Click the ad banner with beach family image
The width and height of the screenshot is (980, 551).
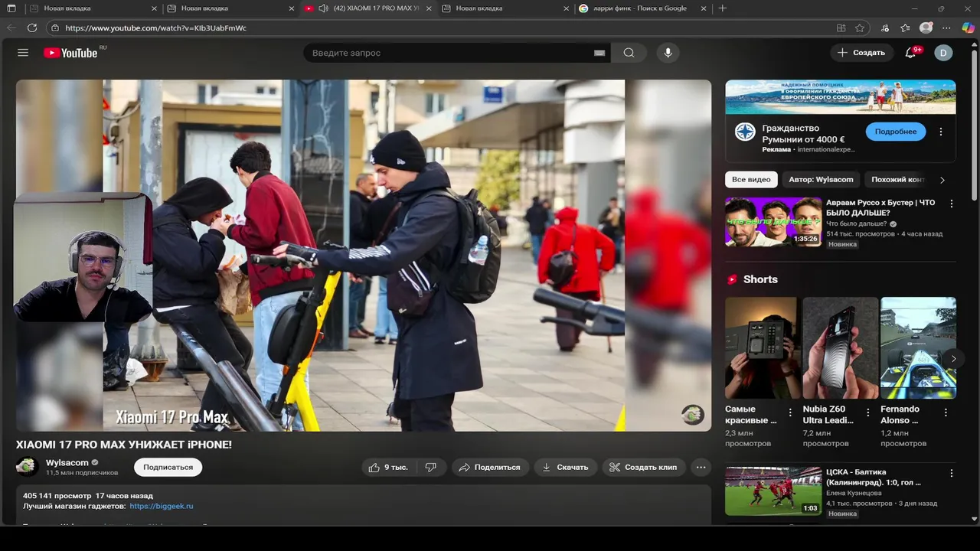coord(841,96)
